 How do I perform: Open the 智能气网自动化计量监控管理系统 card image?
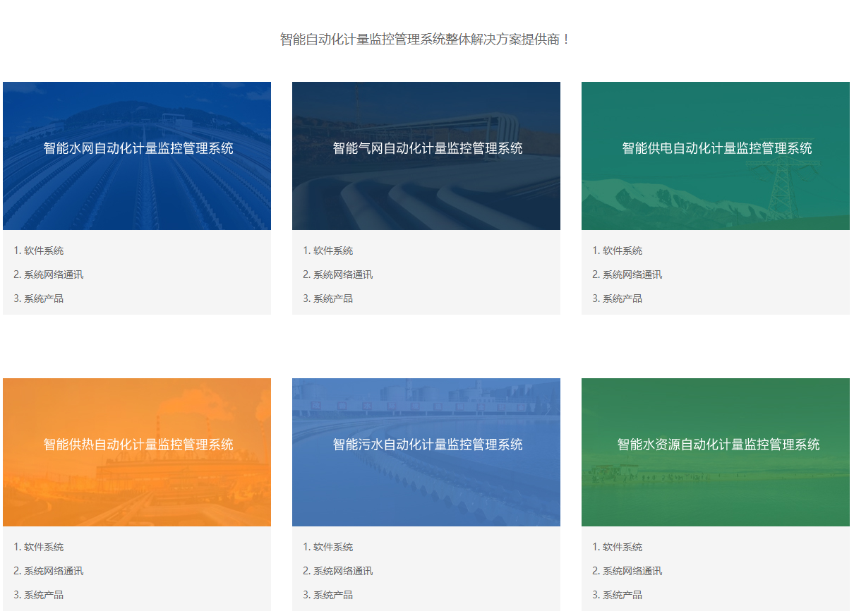[426, 156]
